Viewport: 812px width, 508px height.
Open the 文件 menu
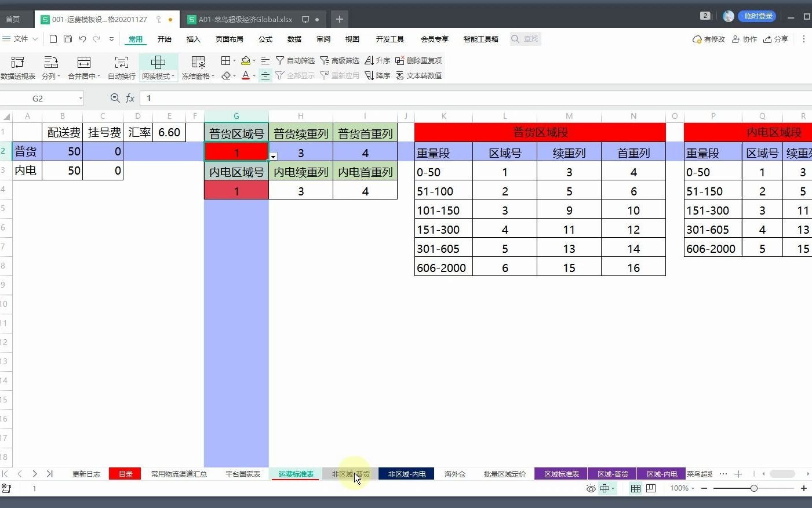point(21,39)
